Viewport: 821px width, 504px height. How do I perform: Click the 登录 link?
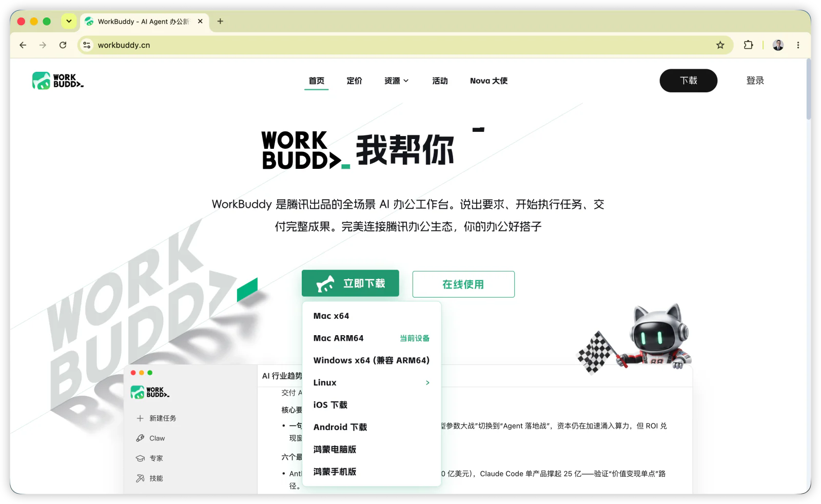tap(755, 81)
